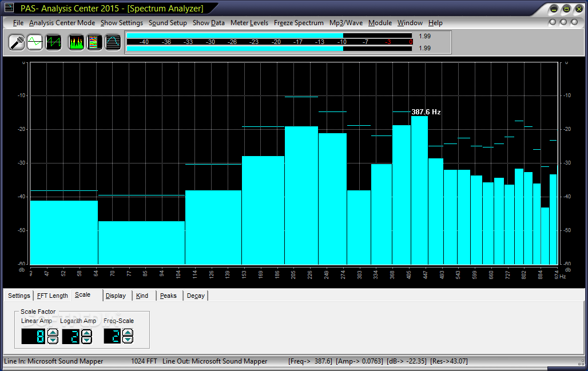Image resolution: width=588 pixels, height=371 pixels.
Task: Click the Freq-Scale value display
Action: pyautogui.click(x=113, y=336)
